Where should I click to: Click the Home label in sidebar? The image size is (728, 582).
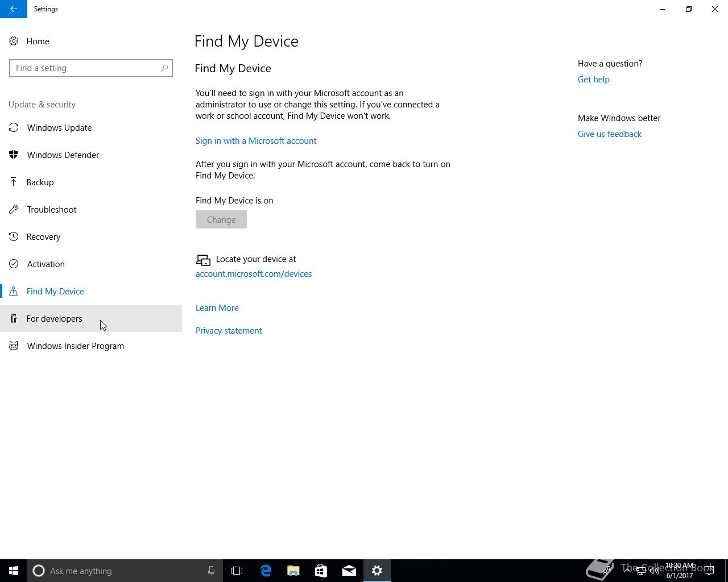click(38, 41)
